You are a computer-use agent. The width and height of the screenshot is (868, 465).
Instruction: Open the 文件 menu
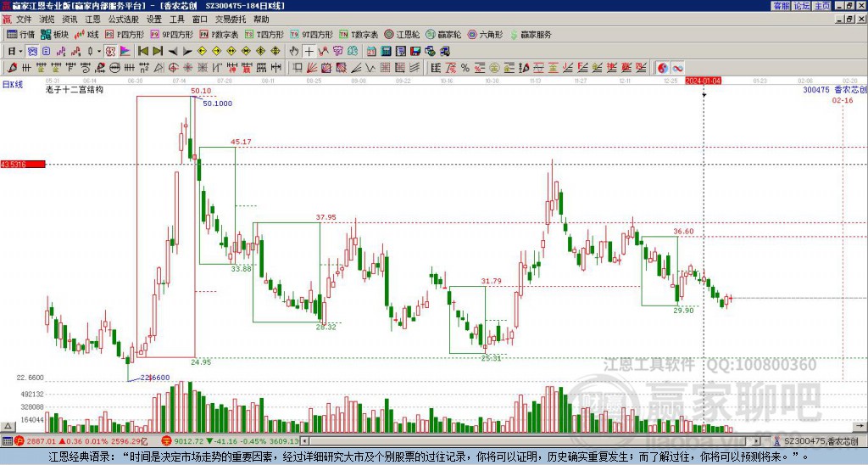(24, 20)
